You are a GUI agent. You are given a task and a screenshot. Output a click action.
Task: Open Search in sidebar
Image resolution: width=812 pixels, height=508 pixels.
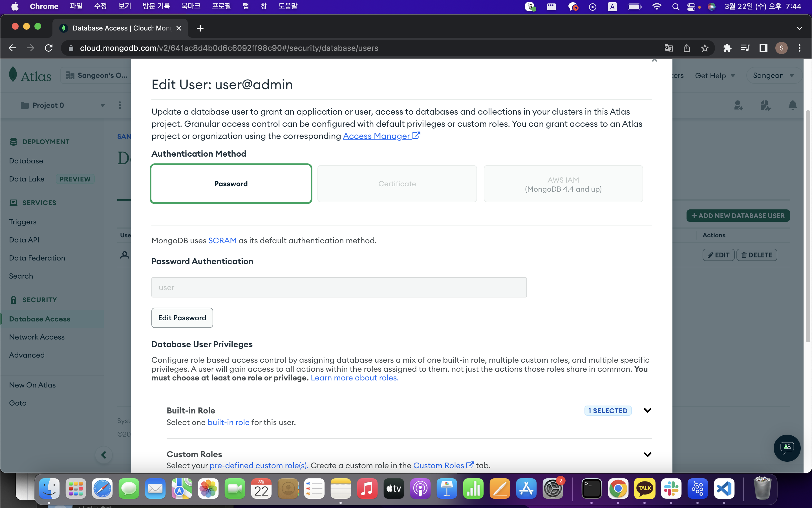(x=21, y=276)
